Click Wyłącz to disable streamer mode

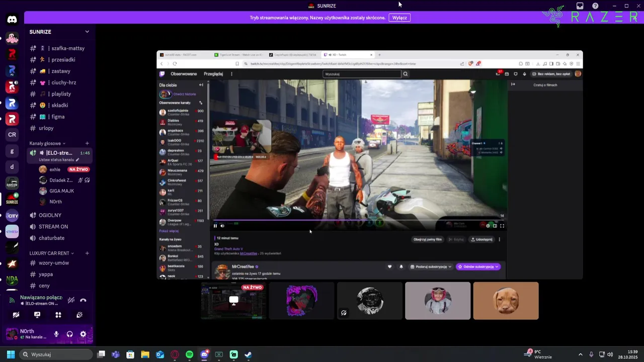pyautogui.click(x=399, y=18)
